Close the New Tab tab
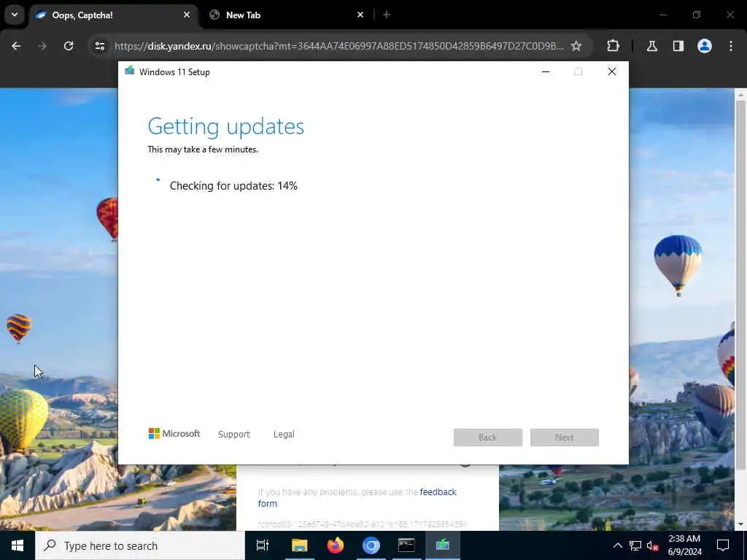Image resolution: width=747 pixels, height=560 pixels. (360, 15)
